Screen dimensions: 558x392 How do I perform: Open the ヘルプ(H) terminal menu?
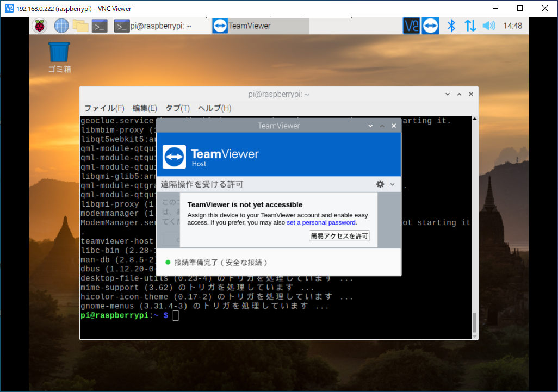point(214,108)
